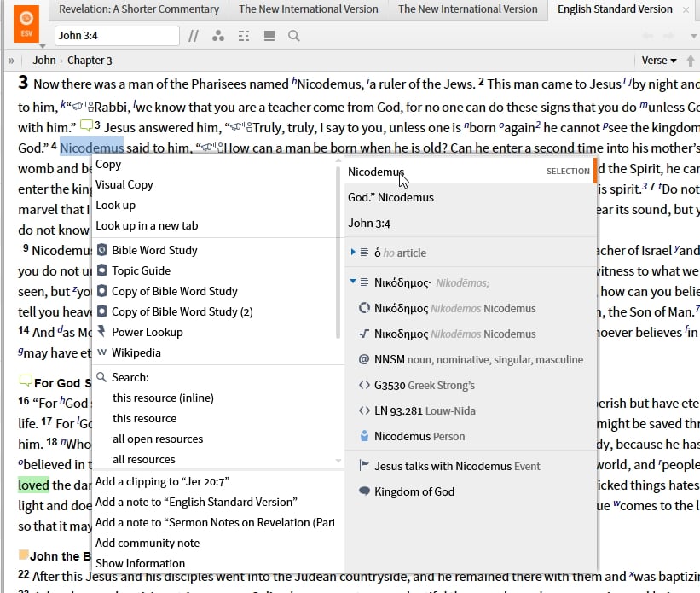The width and height of the screenshot is (700, 593).
Task: Search all open resources
Action: pos(158,439)
